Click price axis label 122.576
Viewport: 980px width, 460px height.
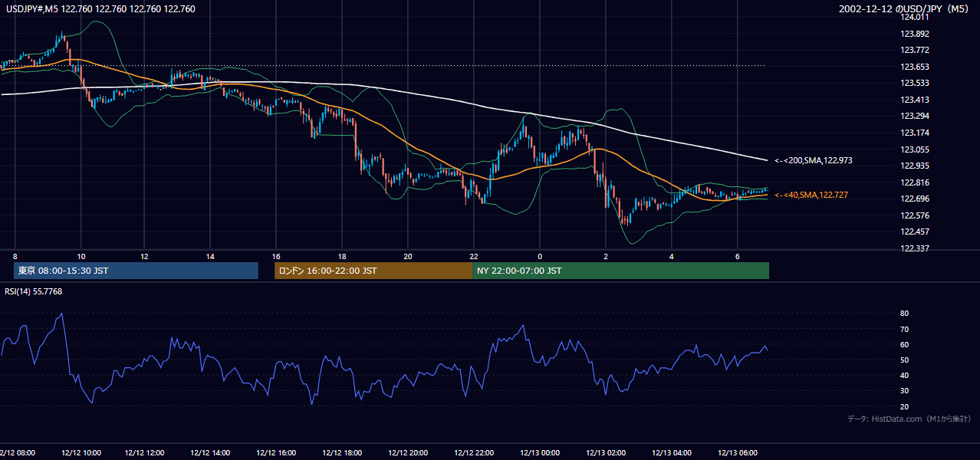pyautogui.click(x=916, y=215)
